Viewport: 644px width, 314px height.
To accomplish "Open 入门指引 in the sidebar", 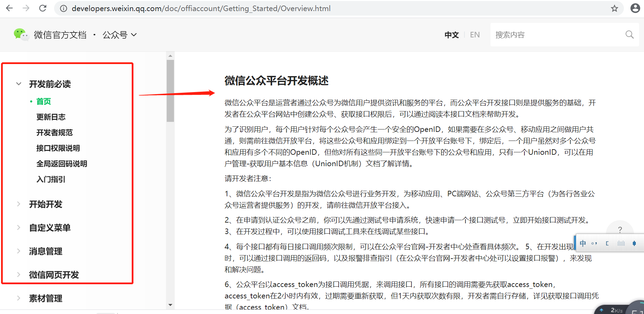I will (51, 179).
